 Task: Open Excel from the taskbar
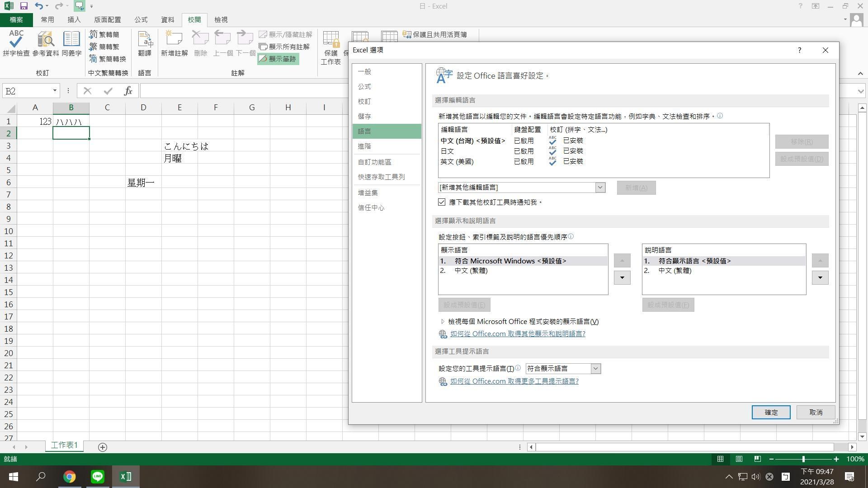tap(125, 476)
